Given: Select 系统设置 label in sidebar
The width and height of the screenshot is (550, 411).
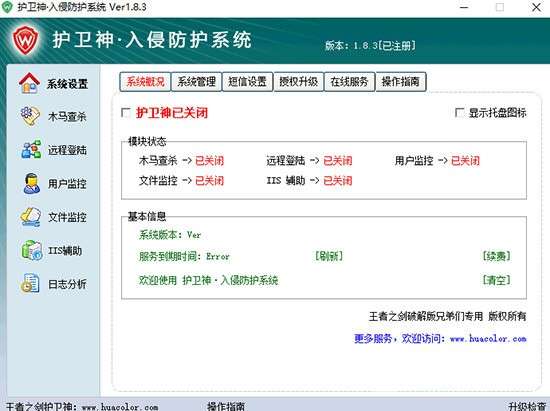Looking at the screenshot, I should (67, 84).
